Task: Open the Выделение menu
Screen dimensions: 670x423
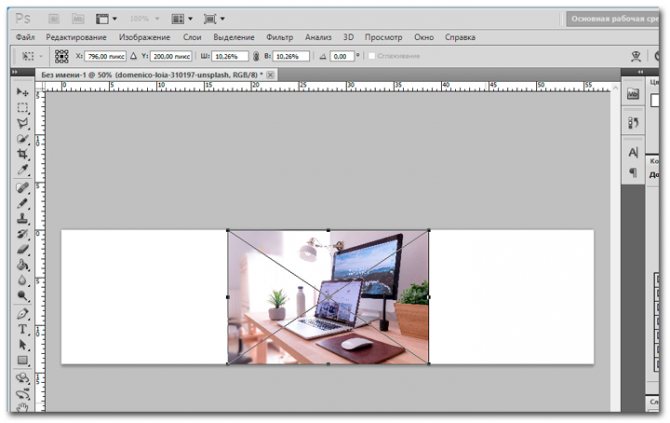Action: click(234, 37)
